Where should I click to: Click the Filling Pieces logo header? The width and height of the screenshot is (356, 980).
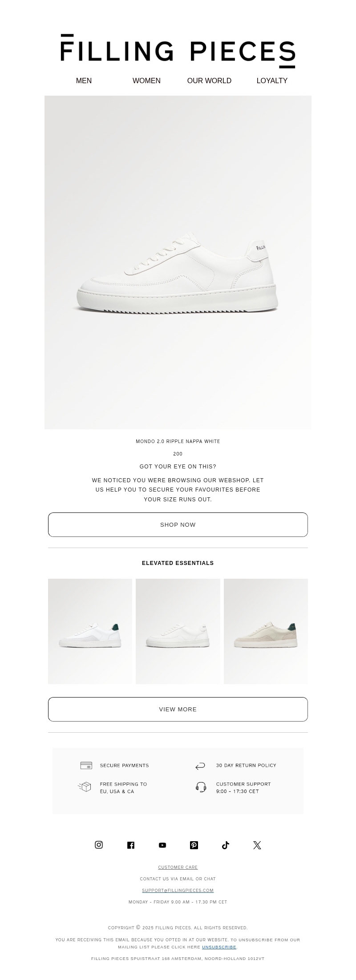point(178,51)
